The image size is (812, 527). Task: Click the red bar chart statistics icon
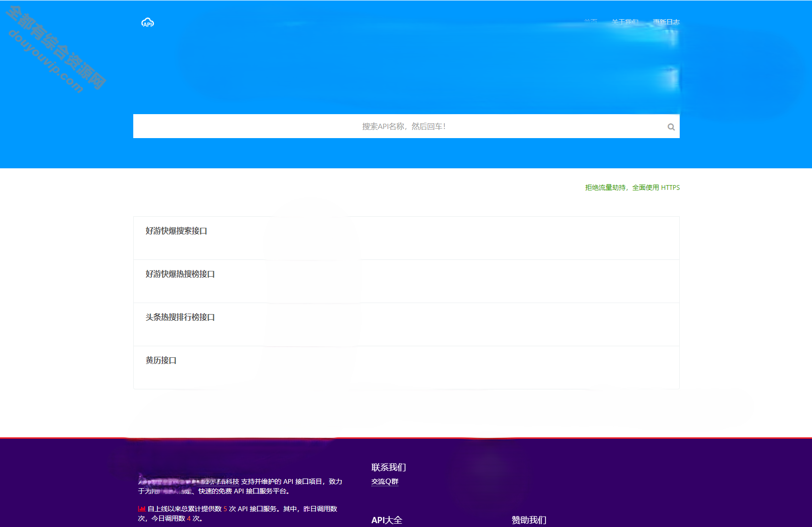[x=142, y=509]
